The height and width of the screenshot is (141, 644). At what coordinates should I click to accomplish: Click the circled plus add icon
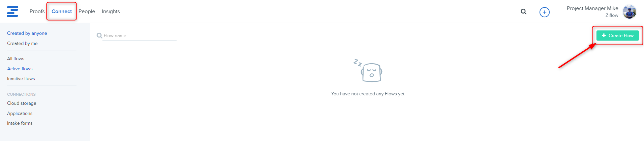pos(545,12)
